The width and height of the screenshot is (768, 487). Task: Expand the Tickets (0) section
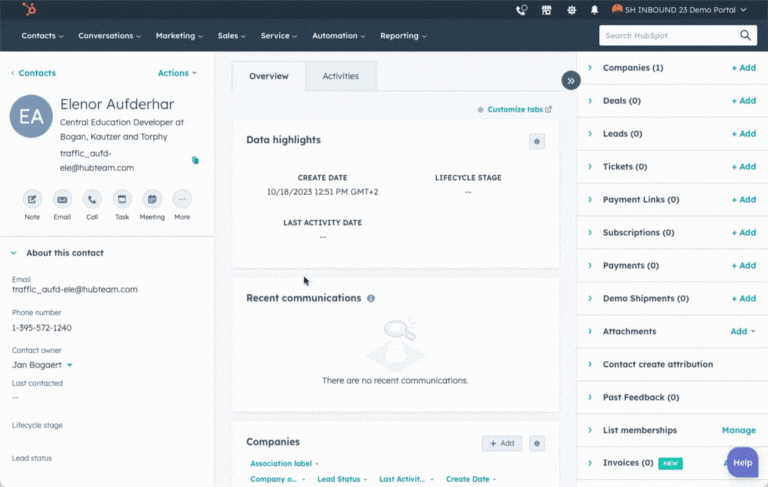coord(590,167)
